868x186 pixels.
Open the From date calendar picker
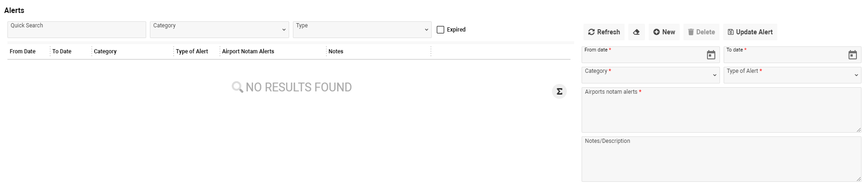click(x=711, y=55)
